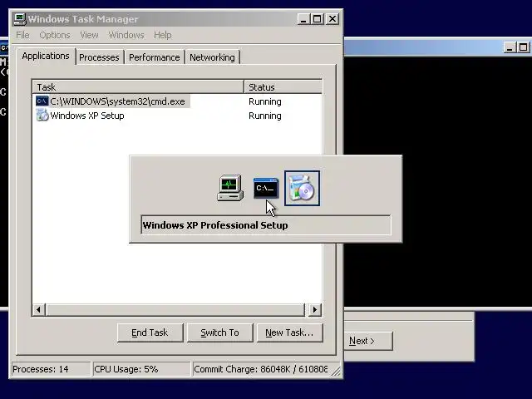Click the Switch To button

coord(219,332)
